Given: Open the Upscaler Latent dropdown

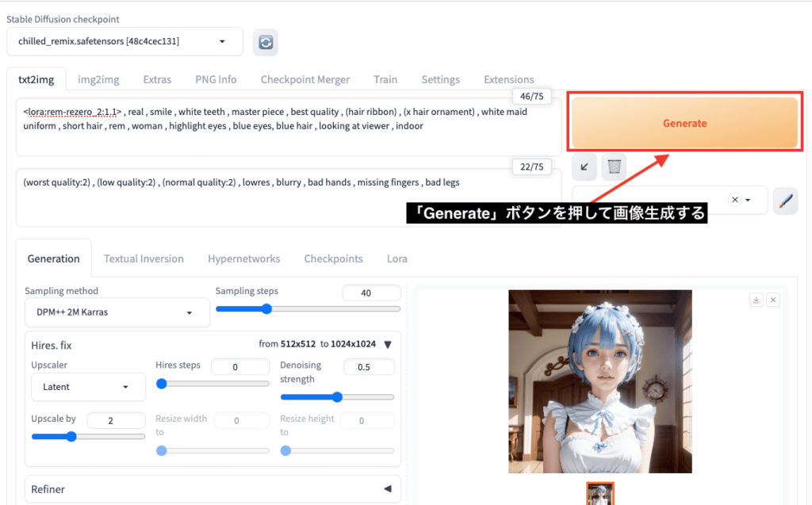Looking at the screenshot, I should tap(88, 387).
